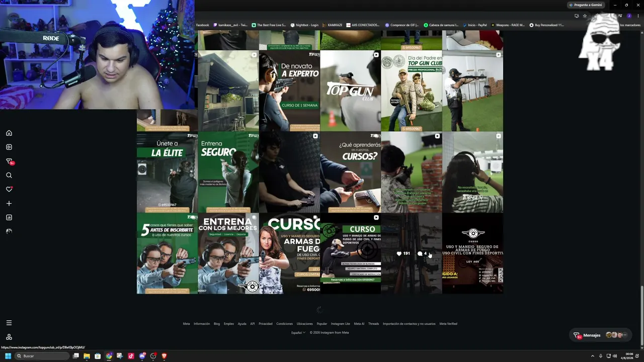Click the Windows taskbar Buscar search box
Image resolution: width=644 pixels, height=362 pixels.
[42, 356]
